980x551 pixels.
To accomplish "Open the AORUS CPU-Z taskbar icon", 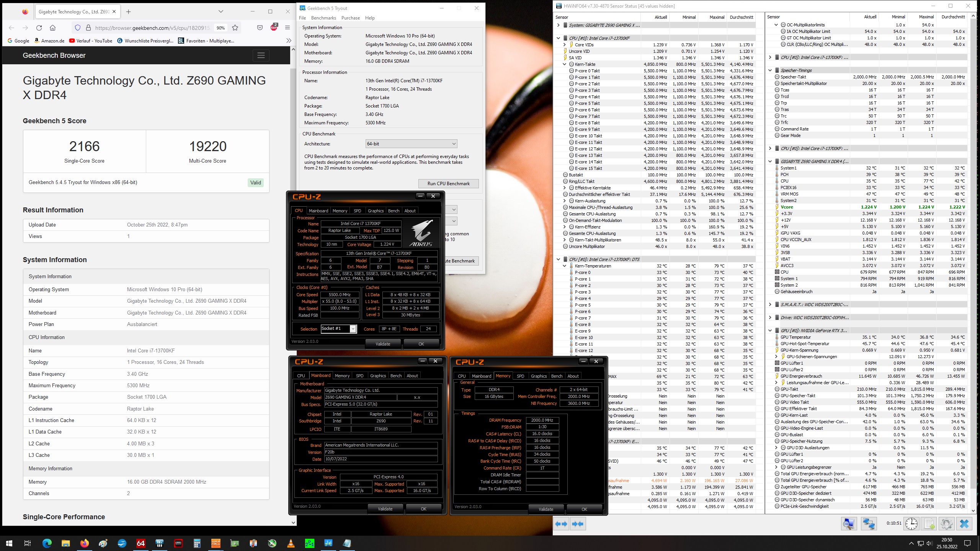I will [216, 543].
